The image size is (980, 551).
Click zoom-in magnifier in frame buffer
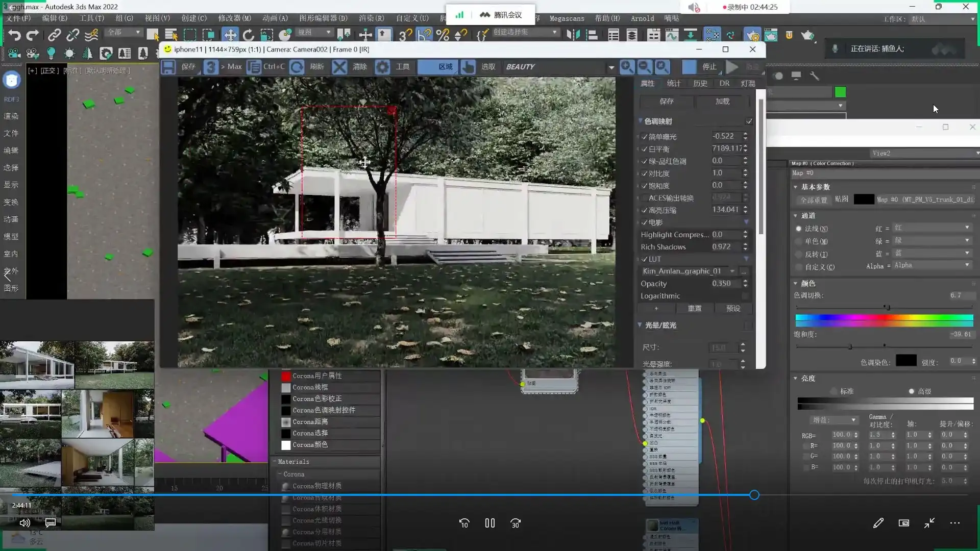click(627, 67)
